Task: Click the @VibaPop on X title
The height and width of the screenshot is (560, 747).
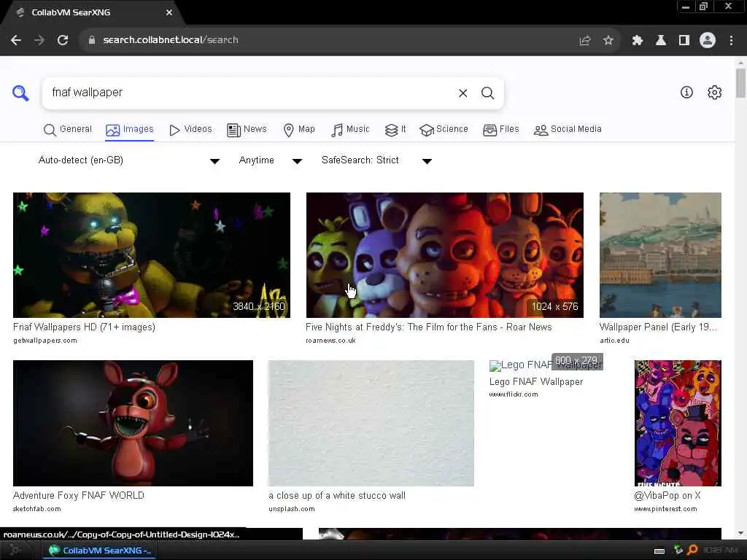Action: (667, 496)
